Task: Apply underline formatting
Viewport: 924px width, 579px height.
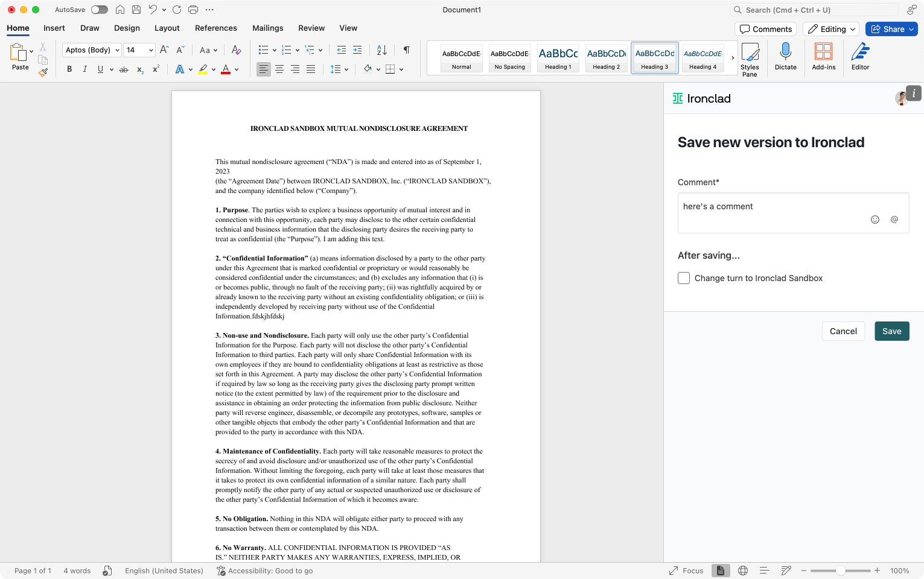Action: tap(100, 69)
